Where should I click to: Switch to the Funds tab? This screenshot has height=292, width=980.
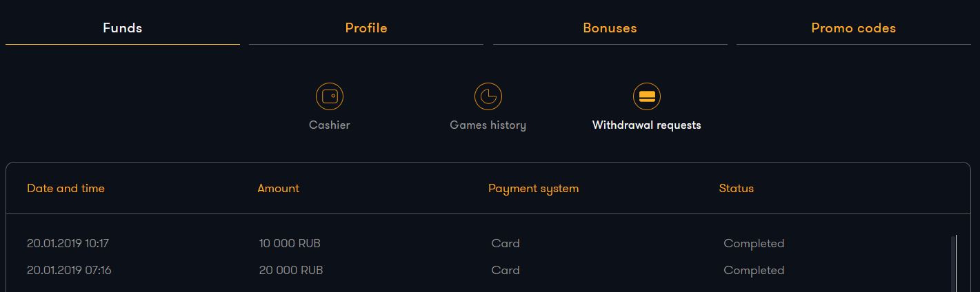[x=123, y=28]
